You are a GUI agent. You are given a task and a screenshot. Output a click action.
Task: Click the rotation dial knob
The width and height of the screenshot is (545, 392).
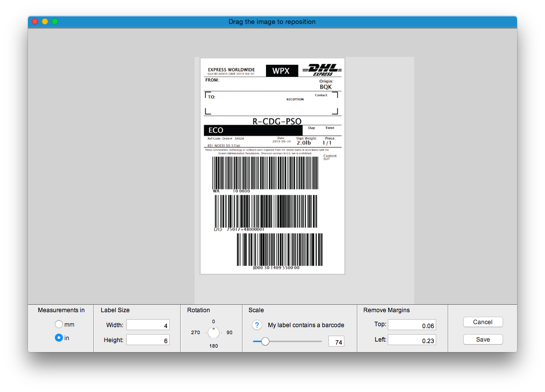[214, 332]
